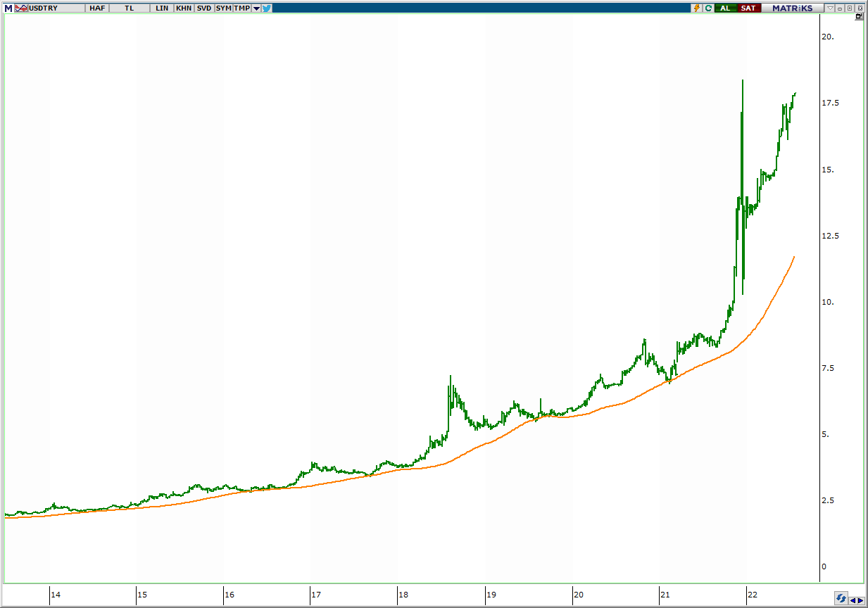The width and height of the screenshot is (868, 608).
Task: Shift chart right with blue arrow
Action: pyautogui.click(x=862, y=601)
